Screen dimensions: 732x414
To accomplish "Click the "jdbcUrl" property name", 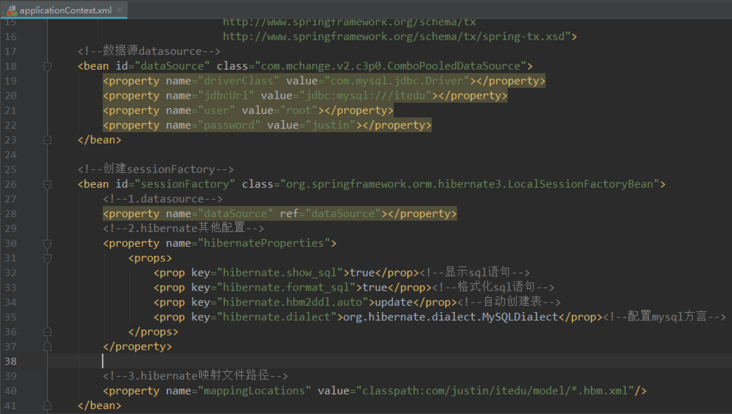I will (x=226, y=96).
